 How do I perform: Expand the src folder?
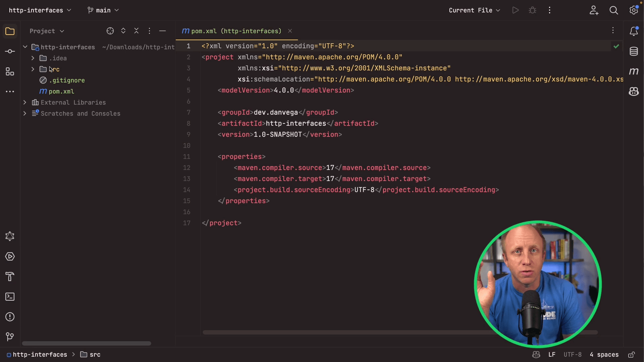[x=33, y=69]
